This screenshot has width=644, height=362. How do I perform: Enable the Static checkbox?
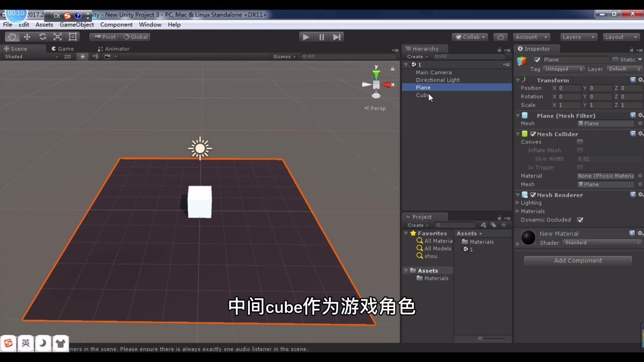pos(615,60)
